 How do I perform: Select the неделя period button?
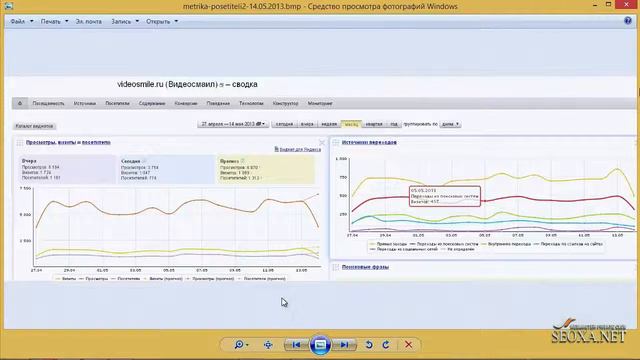[x=329, y=124]
